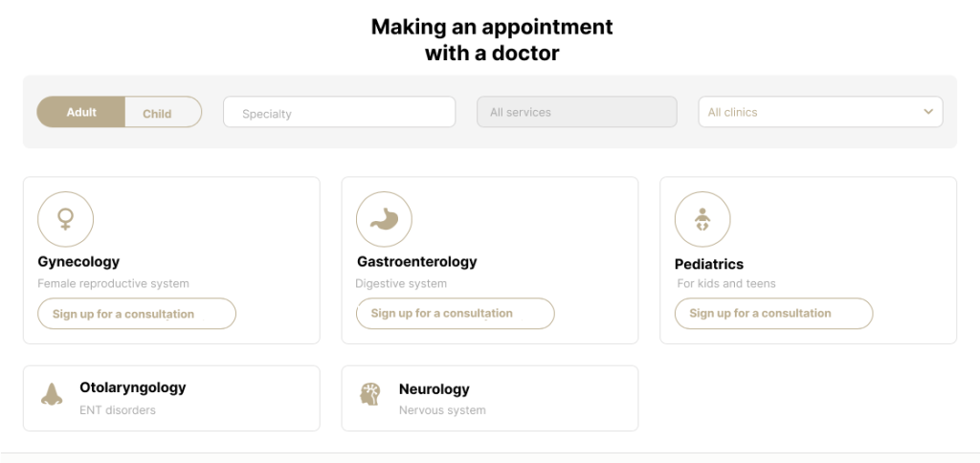
Task: Sign up for a Pediatrics consultation
Action: pyautogui.click(x=773, y=314)
